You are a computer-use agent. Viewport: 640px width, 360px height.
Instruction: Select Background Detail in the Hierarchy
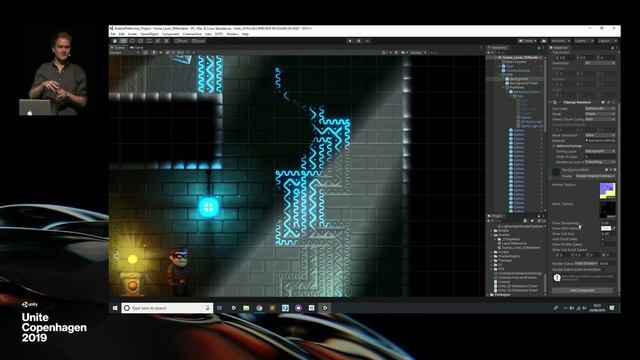click(523, 83)
